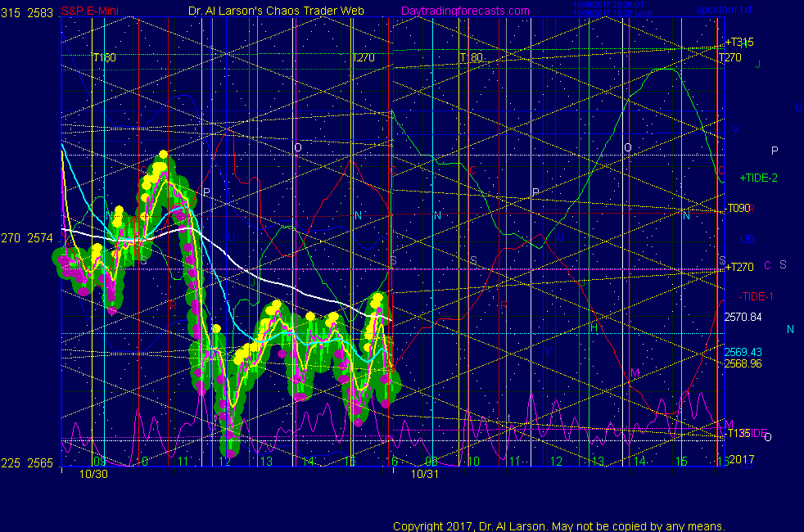Select the "10/30/2017 20:20 UT" timestamp
804x532 pixels.
coord(608,5)
